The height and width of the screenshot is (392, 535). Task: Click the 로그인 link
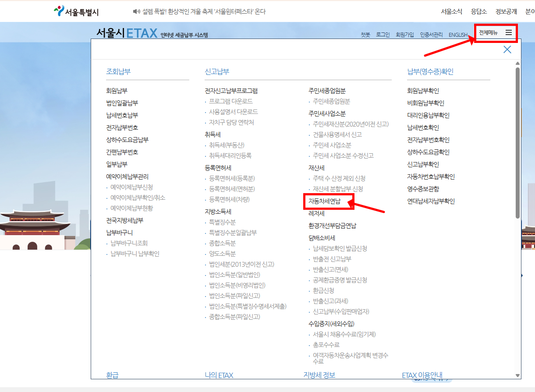point(383,35)
